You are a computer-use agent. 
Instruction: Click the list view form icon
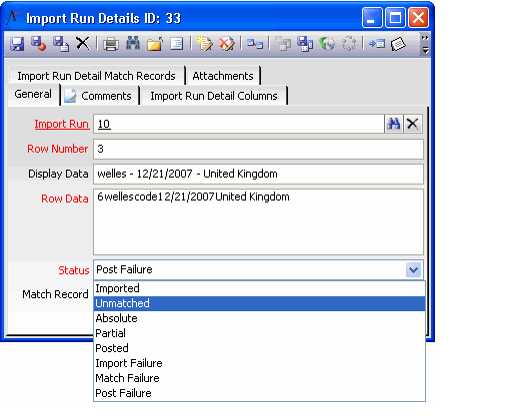pos(176,44)
